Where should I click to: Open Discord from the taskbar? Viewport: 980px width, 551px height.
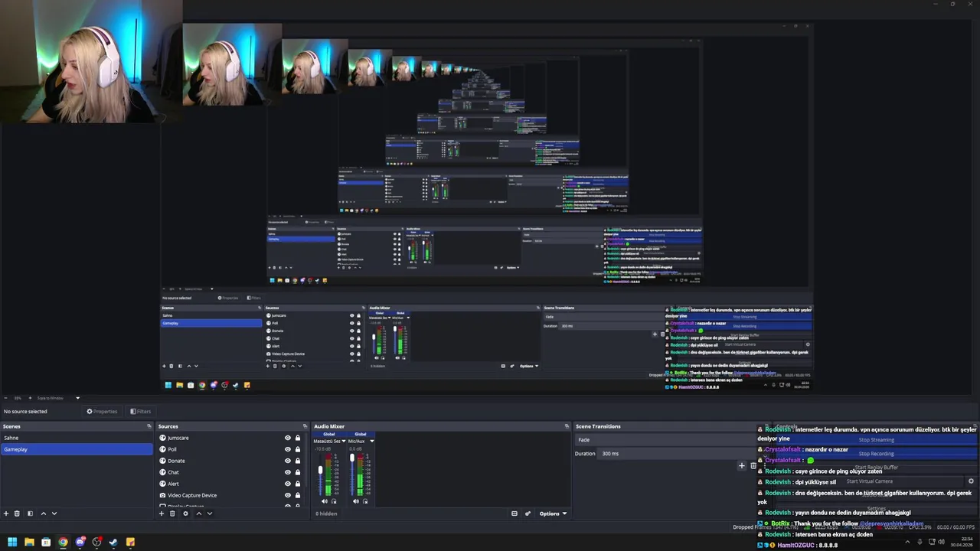tap(80, 542)
